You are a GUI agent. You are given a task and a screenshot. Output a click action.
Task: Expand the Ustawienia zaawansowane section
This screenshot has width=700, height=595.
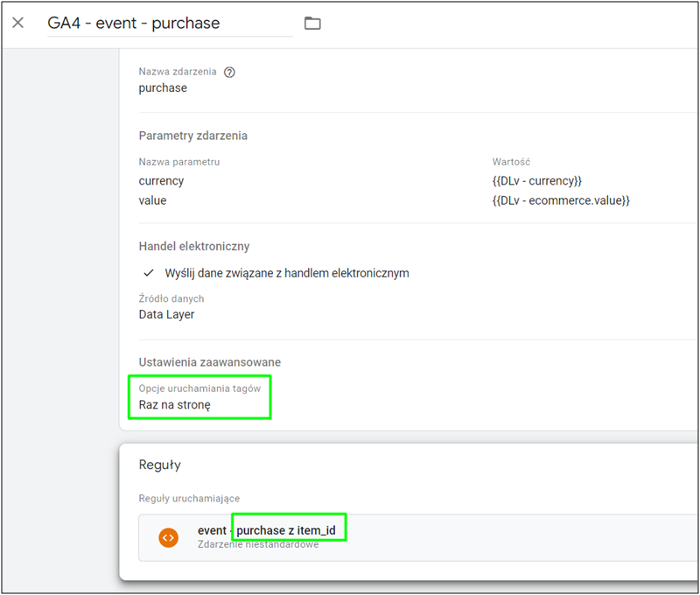tap(209, 362)
